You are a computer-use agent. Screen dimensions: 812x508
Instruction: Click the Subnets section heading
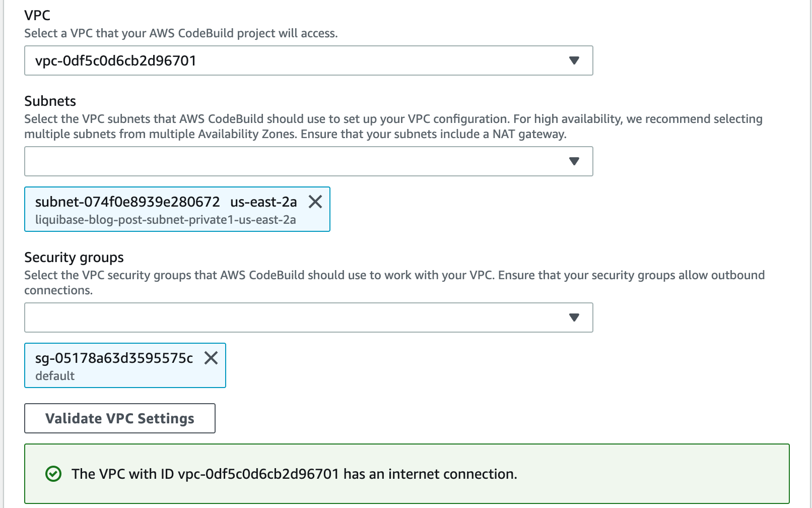pyautogui.click(x=50, y=101)
